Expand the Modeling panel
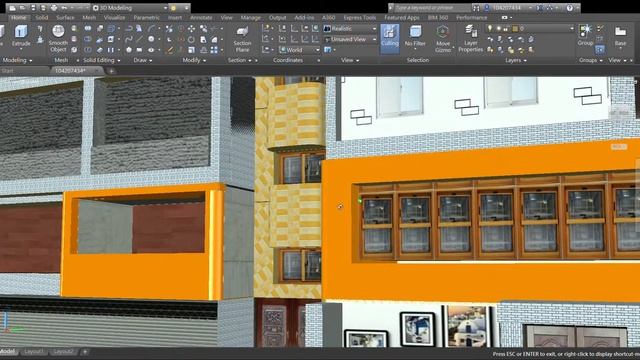 point(17,60)
